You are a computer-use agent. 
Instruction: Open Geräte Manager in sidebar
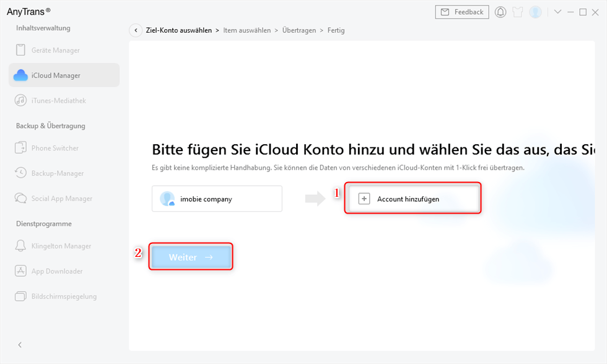tap(64, 50)
